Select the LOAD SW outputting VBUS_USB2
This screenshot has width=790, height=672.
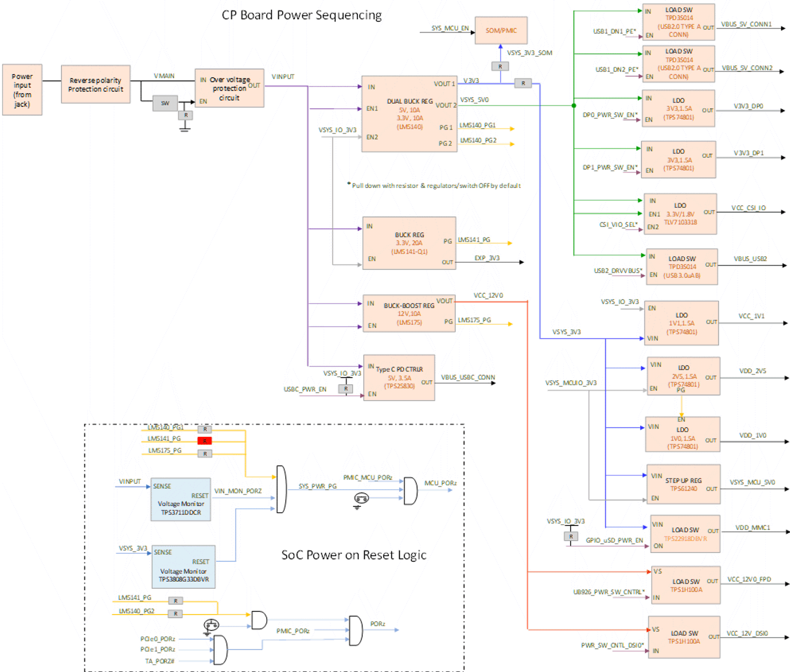click(x=682, y=267)
